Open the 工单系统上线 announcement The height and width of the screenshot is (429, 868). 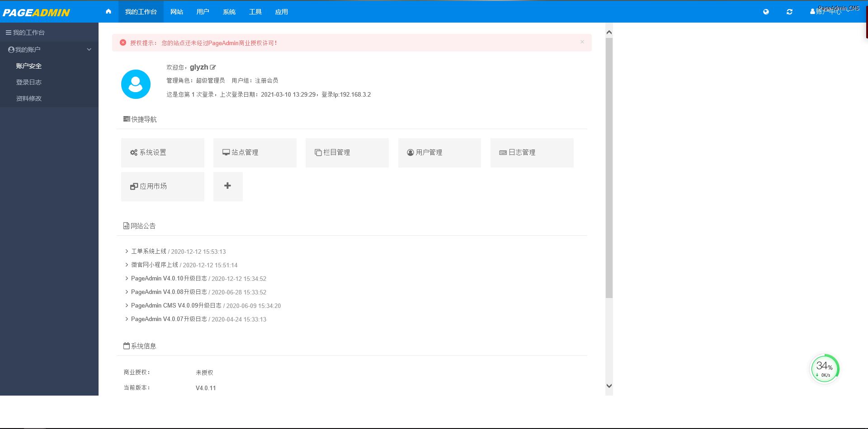point(149,252)
